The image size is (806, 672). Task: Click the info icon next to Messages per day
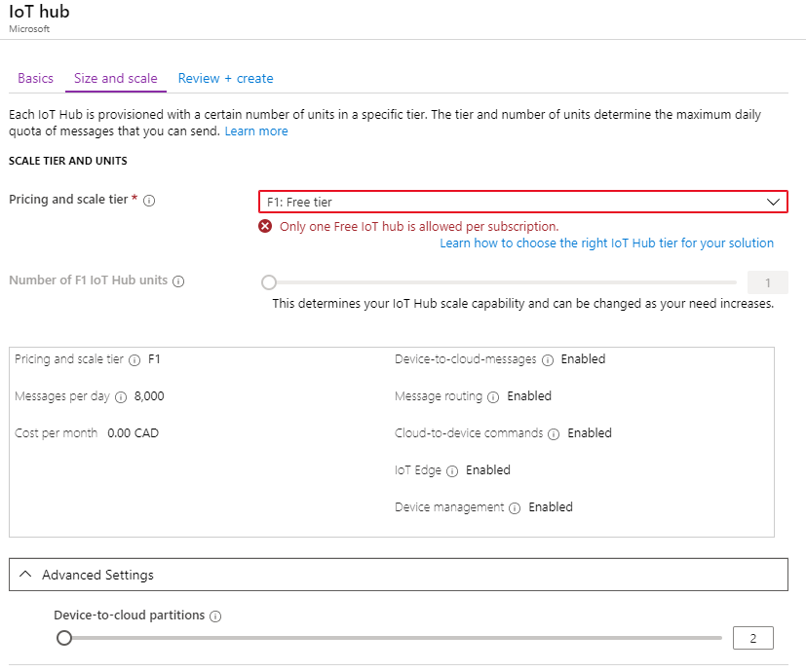coord(121,397)
